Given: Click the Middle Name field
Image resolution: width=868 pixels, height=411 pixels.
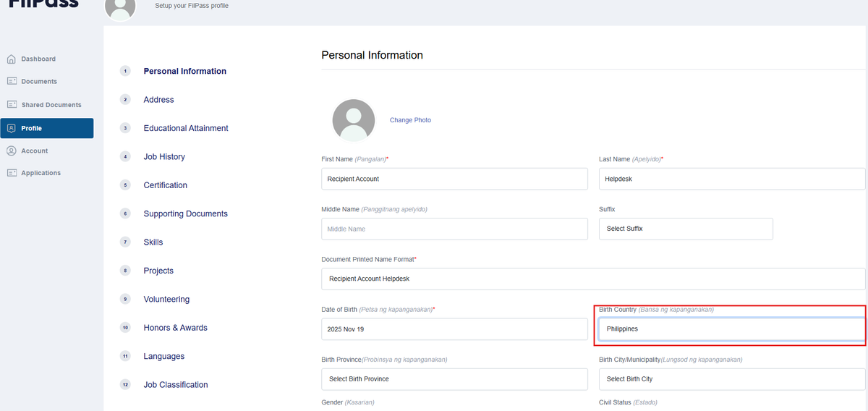Looking at the screenshot, I should (454, 229).
